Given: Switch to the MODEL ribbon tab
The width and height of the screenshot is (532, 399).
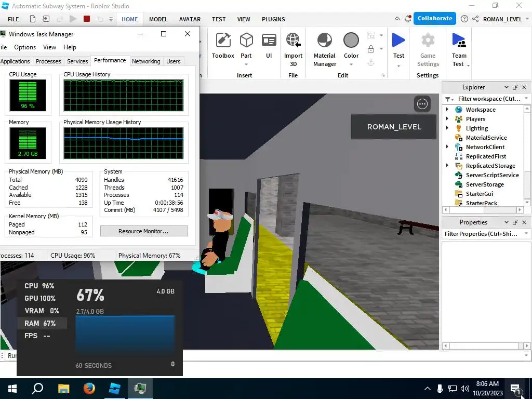Looking at the screenshot, I should [x=158, y=19].
